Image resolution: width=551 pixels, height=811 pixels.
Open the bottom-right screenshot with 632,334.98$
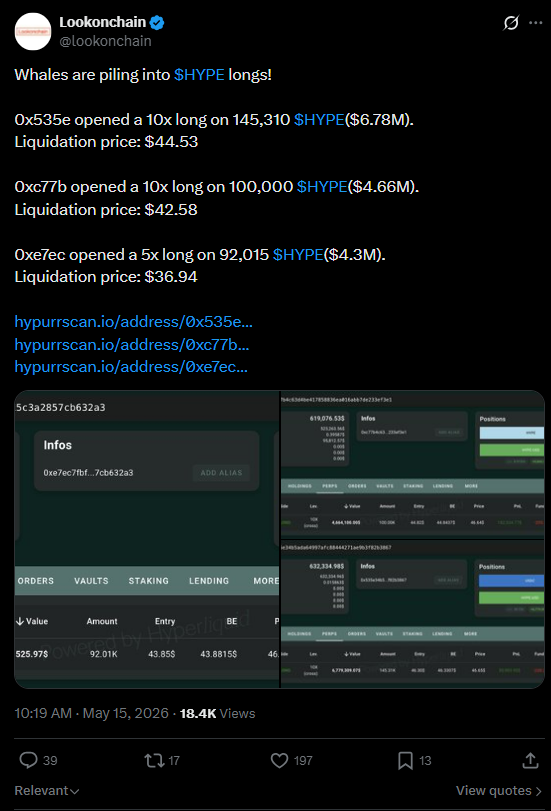pos(412,614)
